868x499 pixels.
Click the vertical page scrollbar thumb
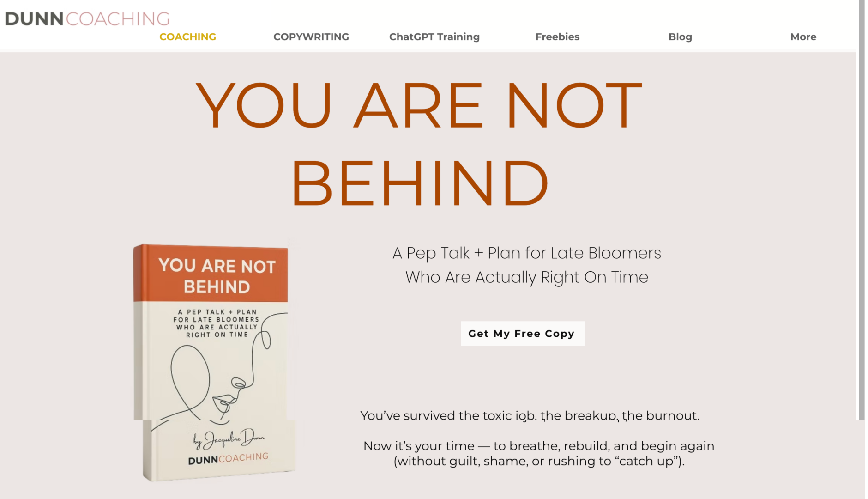[x=862, y=208]
